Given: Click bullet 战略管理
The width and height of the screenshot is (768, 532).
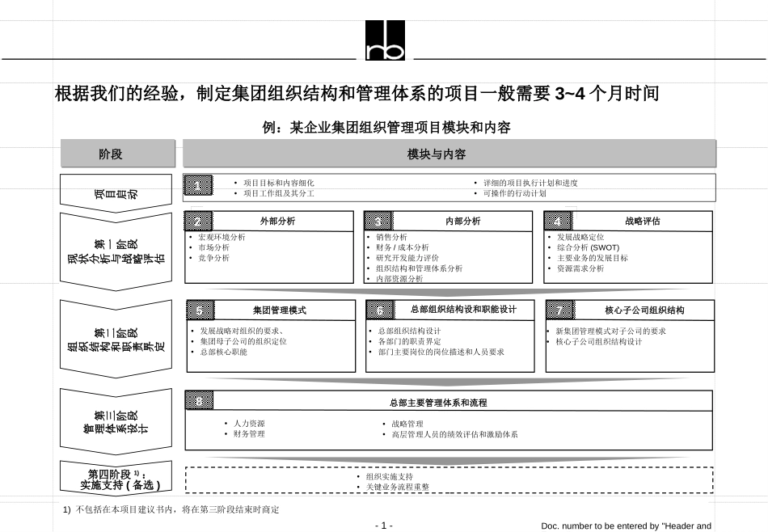Looking at the screenshot, I should tap(407, 424).
